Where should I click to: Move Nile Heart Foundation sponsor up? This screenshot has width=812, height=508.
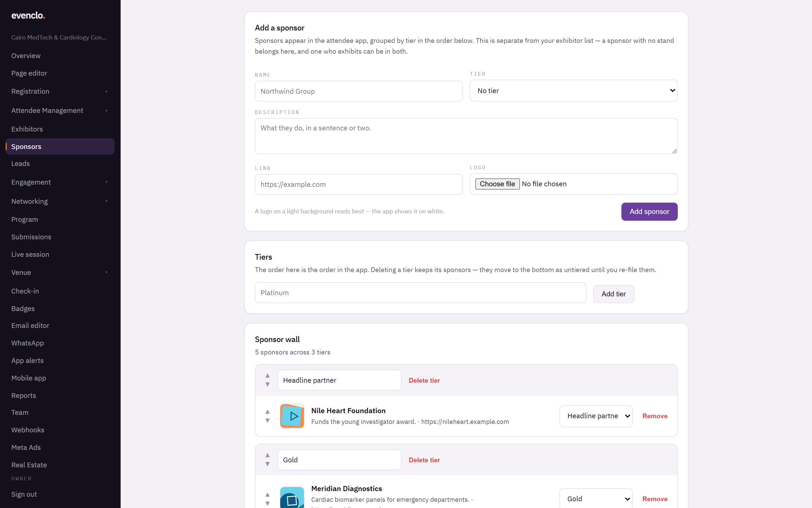click(x=267, y=411)
